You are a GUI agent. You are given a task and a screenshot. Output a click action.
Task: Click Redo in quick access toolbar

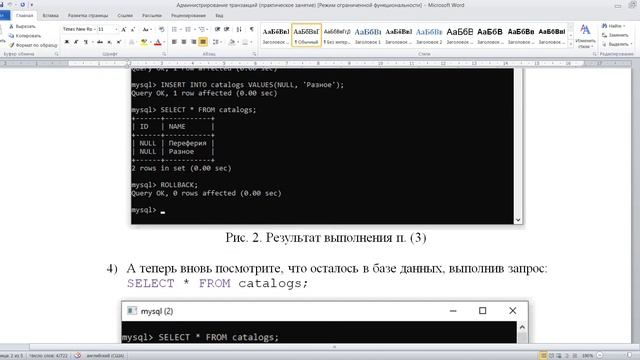click(x=22, y=5)
